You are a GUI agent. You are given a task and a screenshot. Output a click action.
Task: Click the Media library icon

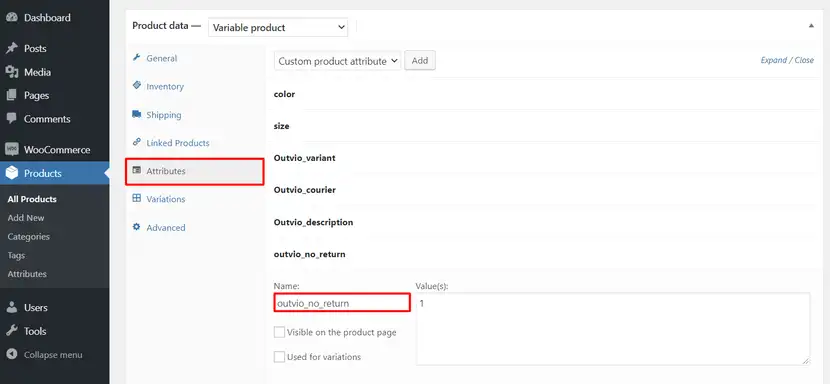12,72
